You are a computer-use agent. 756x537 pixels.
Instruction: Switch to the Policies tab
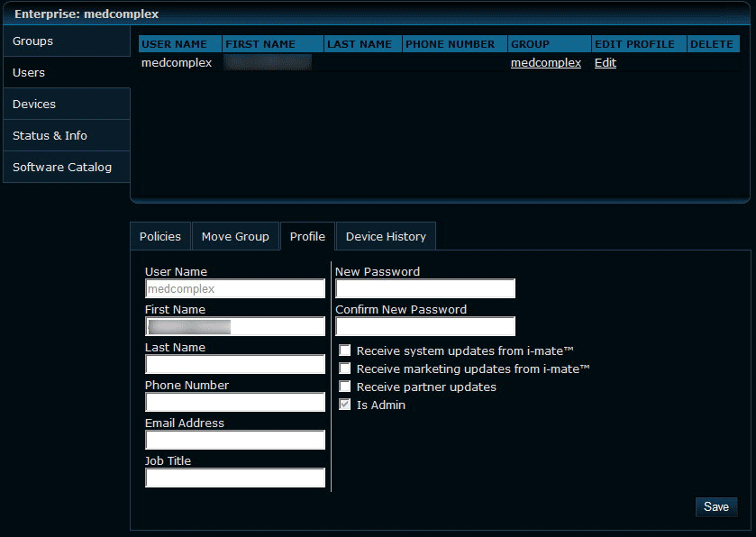[x=160, y=237]
